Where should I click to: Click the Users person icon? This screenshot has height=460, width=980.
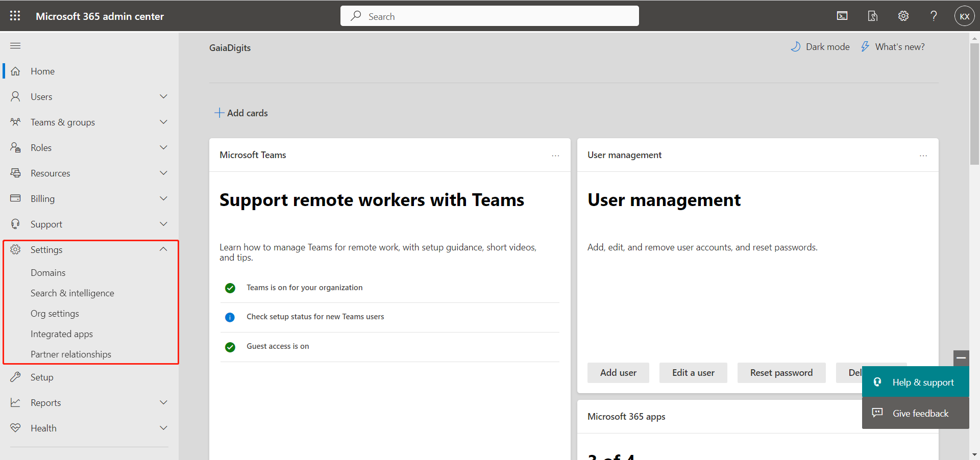pos(16,96)
